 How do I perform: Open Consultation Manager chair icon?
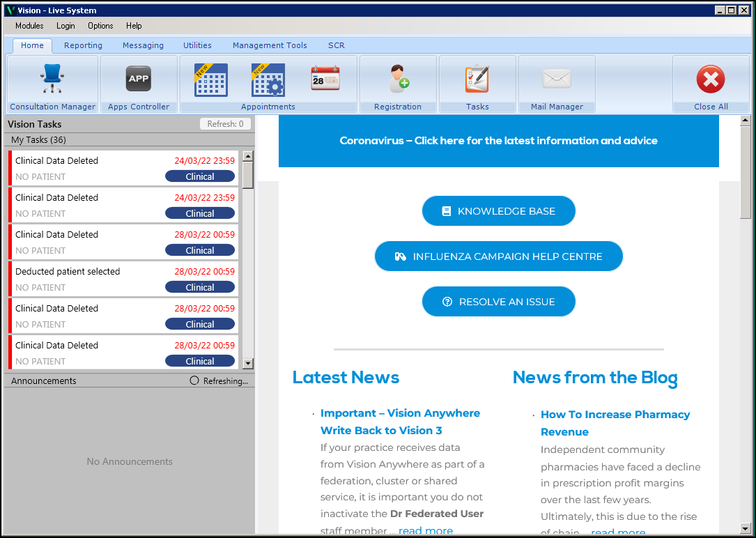point(52,79)
